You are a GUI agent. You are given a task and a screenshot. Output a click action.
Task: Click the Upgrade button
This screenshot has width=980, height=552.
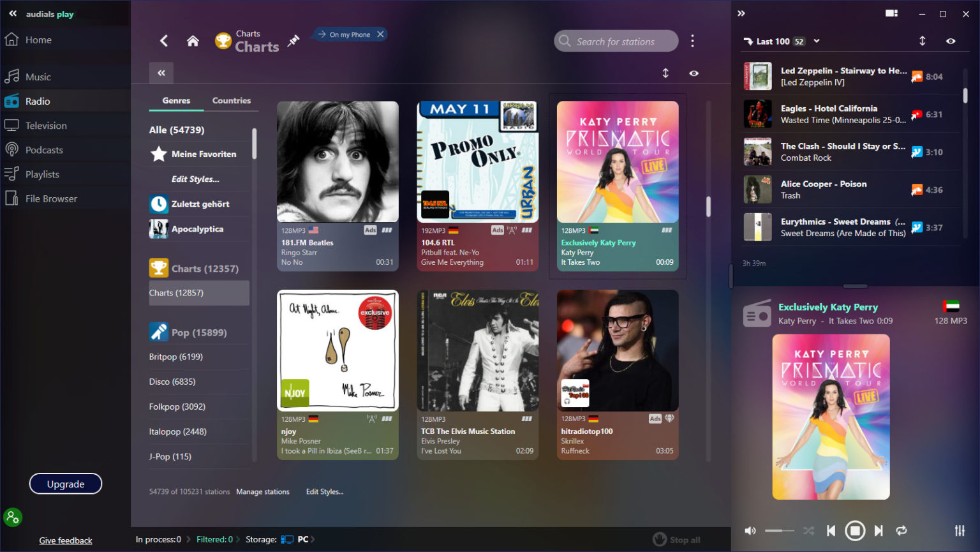tap(65, 484)
